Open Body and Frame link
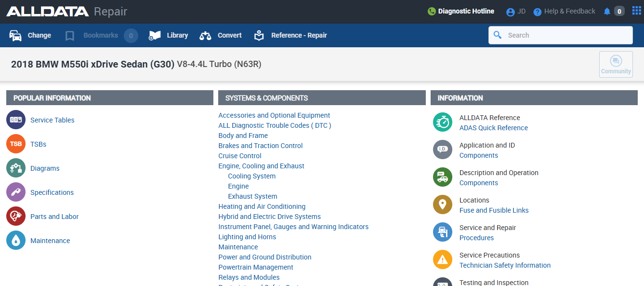The width and height of the screenshot is (644, 286). [243, 136]
